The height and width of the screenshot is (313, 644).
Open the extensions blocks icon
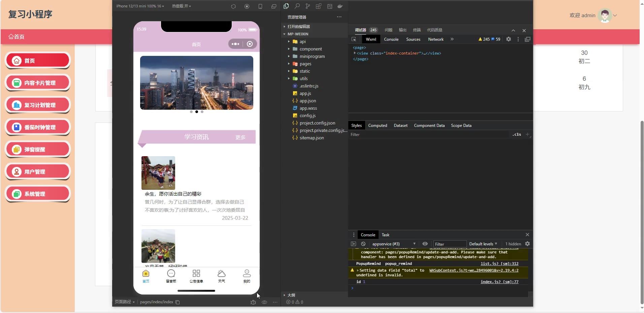pyautogui.click(x=318, y=6)
